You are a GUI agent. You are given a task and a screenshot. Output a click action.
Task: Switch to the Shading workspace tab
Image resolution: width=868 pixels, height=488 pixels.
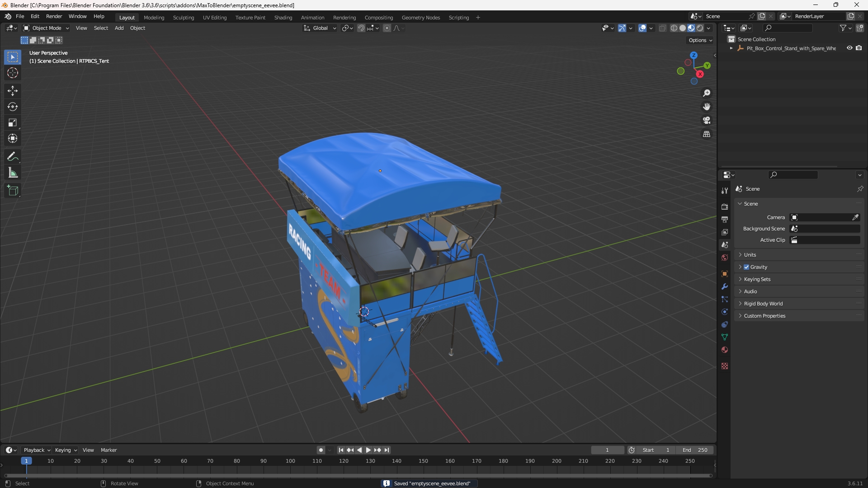pyautogui.click(x=283, y=18)
